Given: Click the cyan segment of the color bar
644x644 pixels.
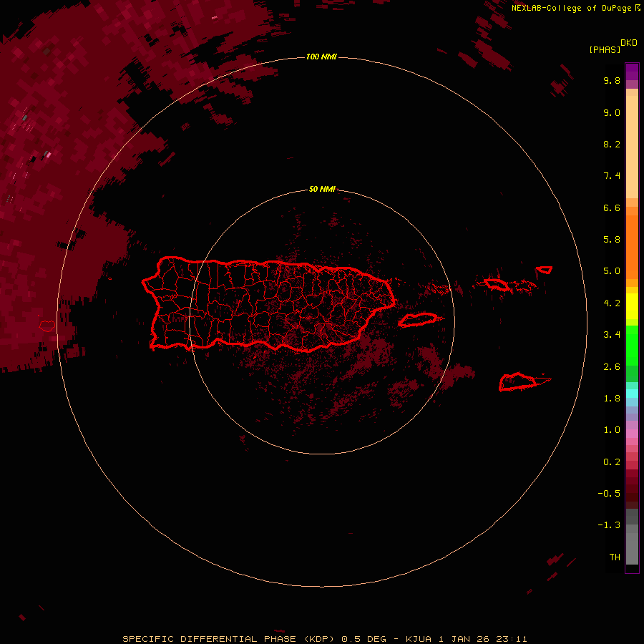Looking at the screenshot, I should [632, 394].
